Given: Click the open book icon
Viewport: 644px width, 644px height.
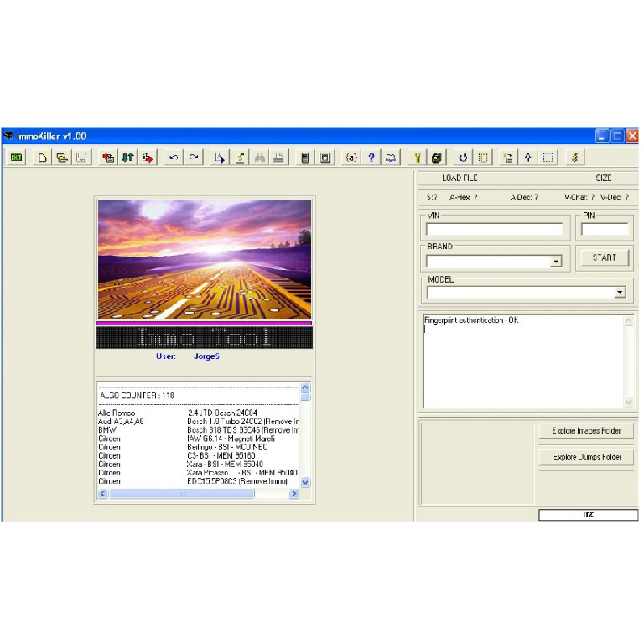Looking at the screenshot, I should (391, 158).
